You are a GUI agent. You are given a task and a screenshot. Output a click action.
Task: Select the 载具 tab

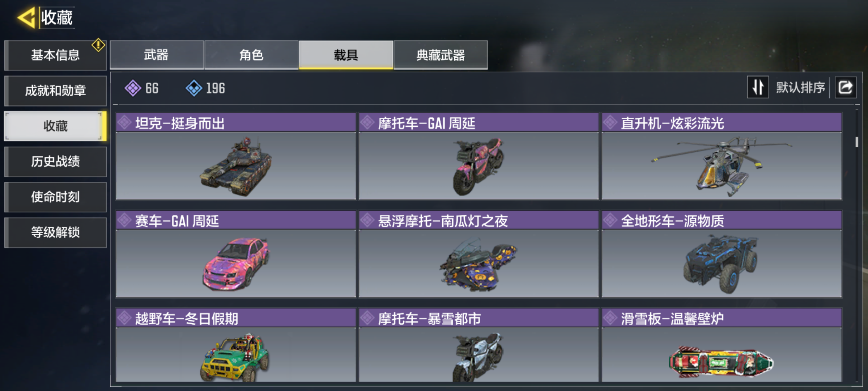(346, 55)
